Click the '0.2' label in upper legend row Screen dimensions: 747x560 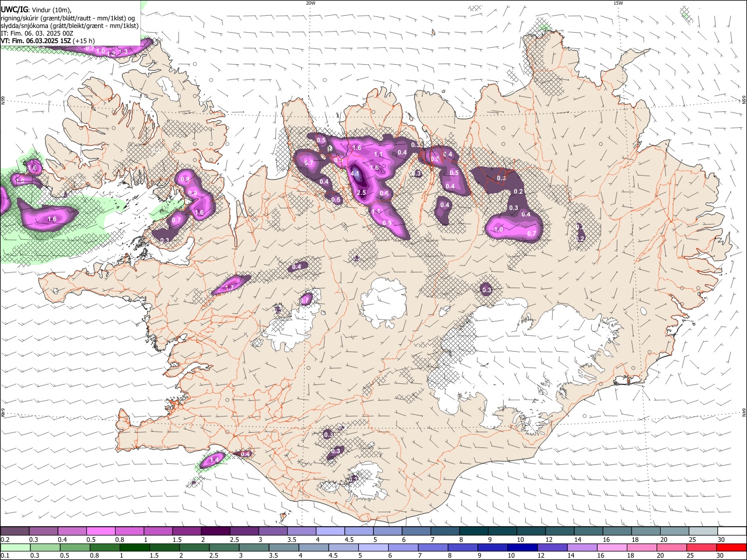click(6, 540)
